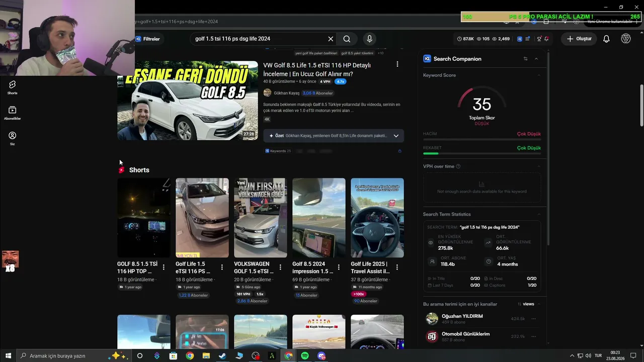The image size is (644, 362).
Task: Open the VW Golf 8.5 Life video title
Action: click(x=317, y=69)
